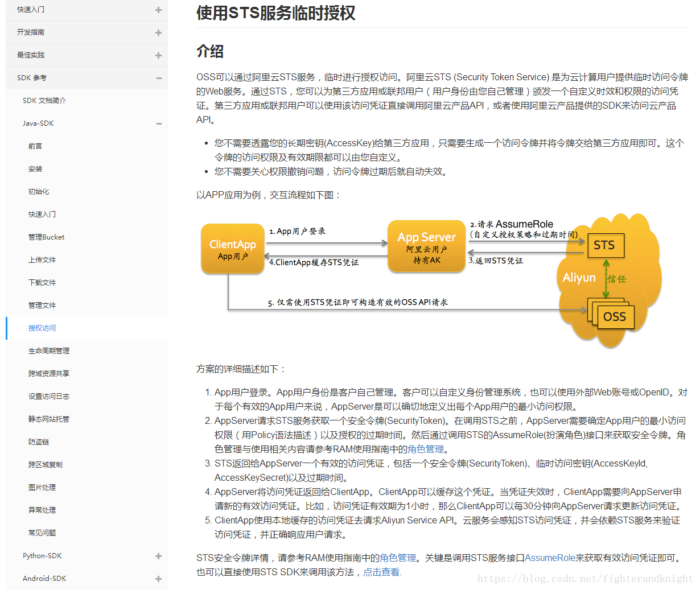Click the 点击查看 link
The height and width of the screenshot is (590, 700).
coord(381,572)
